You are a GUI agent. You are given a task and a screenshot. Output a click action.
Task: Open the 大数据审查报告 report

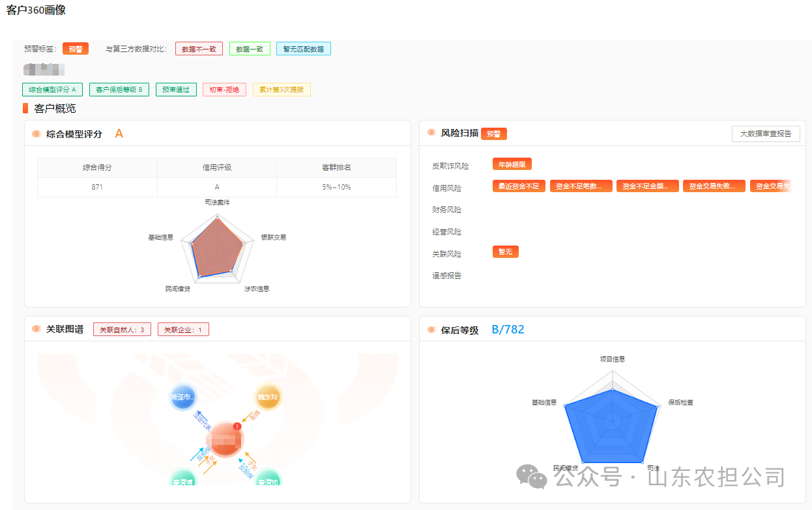coord(766,134)
